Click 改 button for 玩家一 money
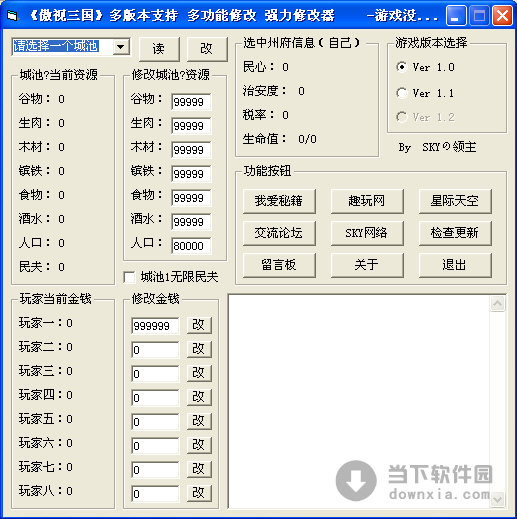This screenshot has width=517, height=519. pos(199,325)
